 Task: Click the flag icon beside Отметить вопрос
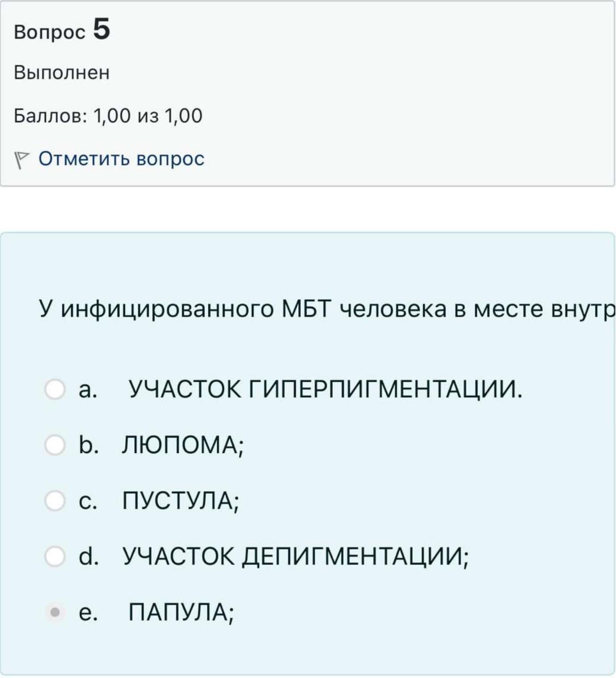coord(21,160)
